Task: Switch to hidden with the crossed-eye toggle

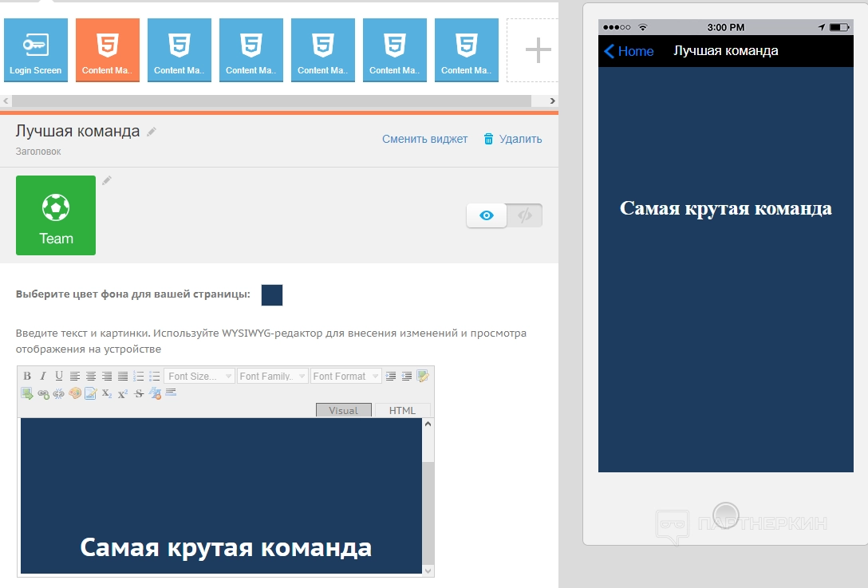Action: click(524, 215)
